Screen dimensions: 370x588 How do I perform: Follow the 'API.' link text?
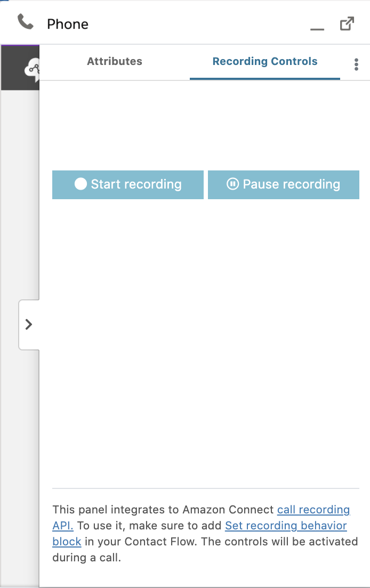[x=63, y=525]
